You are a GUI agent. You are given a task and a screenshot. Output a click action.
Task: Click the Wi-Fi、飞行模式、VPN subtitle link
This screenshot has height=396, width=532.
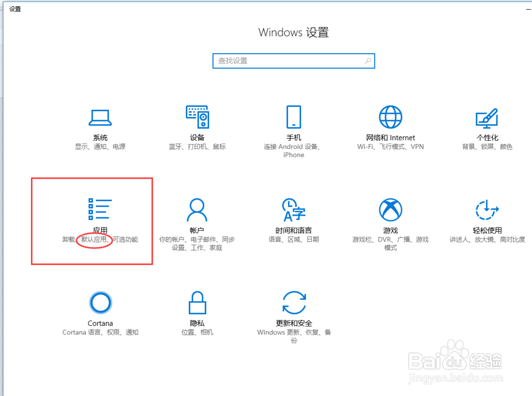(390, 146)
